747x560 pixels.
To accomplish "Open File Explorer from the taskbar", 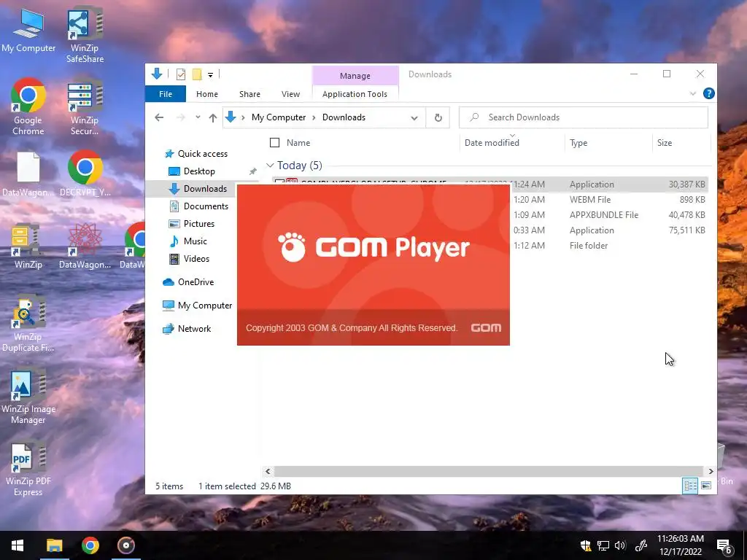I will pos(54,545).
